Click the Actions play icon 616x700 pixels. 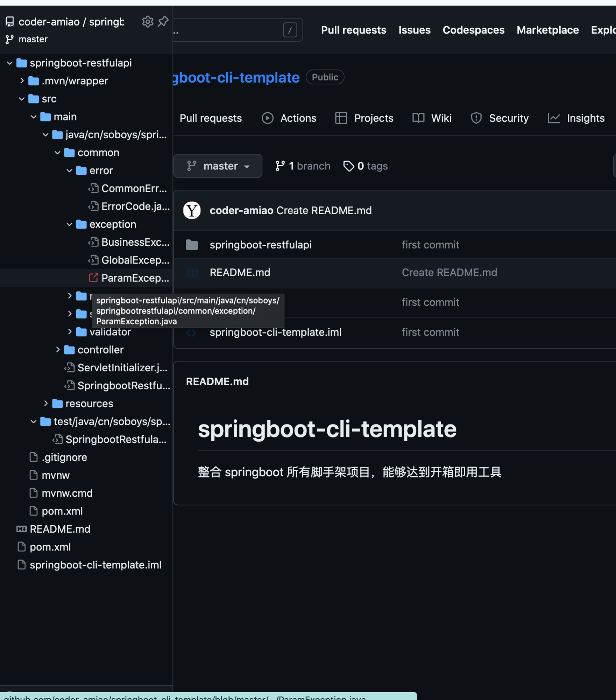tap(268, 118)
